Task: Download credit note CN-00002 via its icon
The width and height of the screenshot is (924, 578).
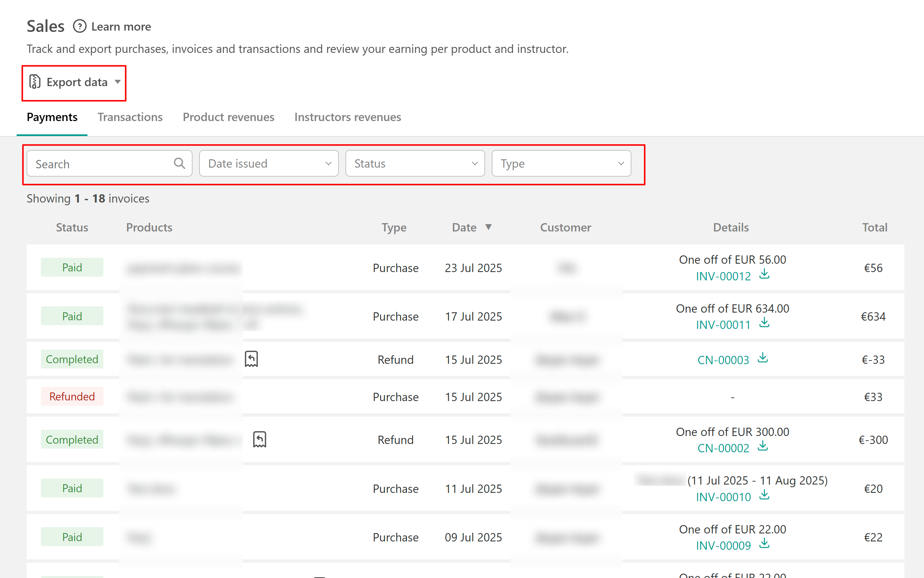Action: [x=762, y=446]
